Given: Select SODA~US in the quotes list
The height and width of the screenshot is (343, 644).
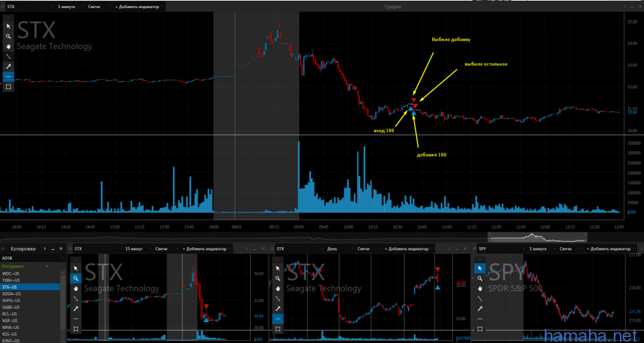Looking at the screenshot, I should click(x=30, y=293).
